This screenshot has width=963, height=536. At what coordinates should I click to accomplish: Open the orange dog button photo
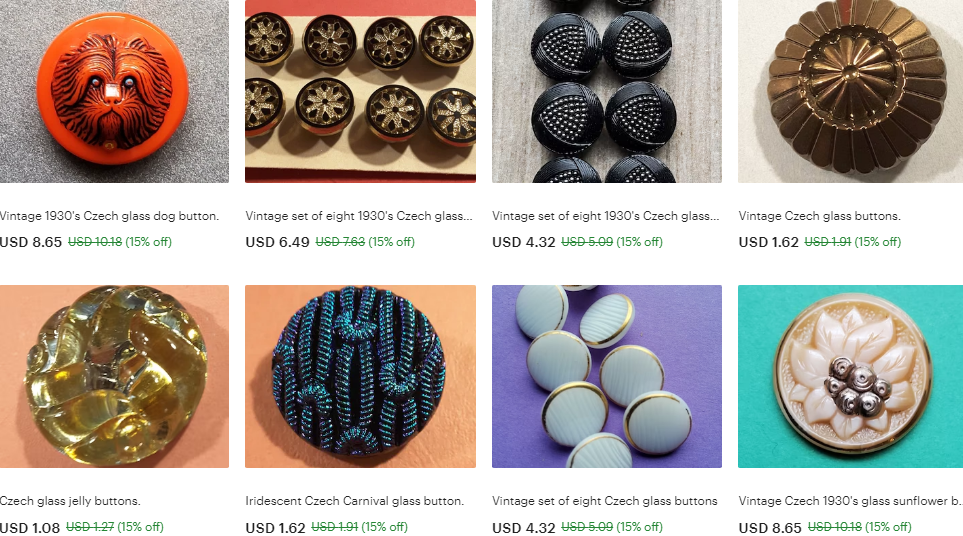114,91
